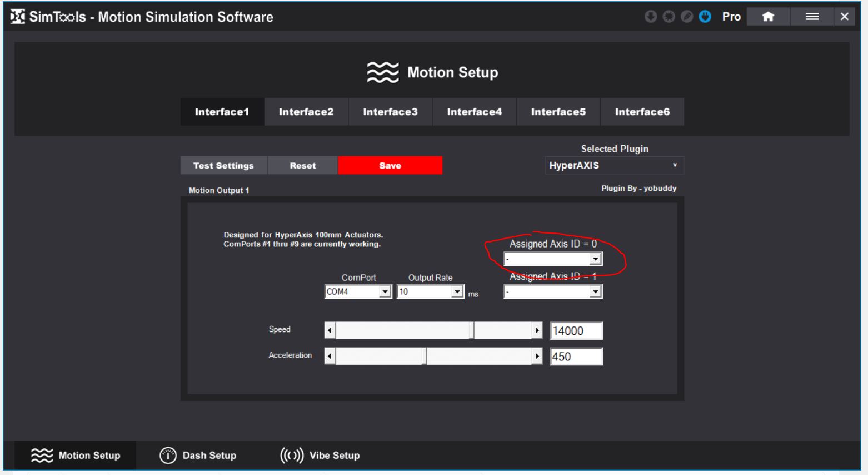Select the Interface4 tab
This screenshot has width=868, height=475.
474,112
